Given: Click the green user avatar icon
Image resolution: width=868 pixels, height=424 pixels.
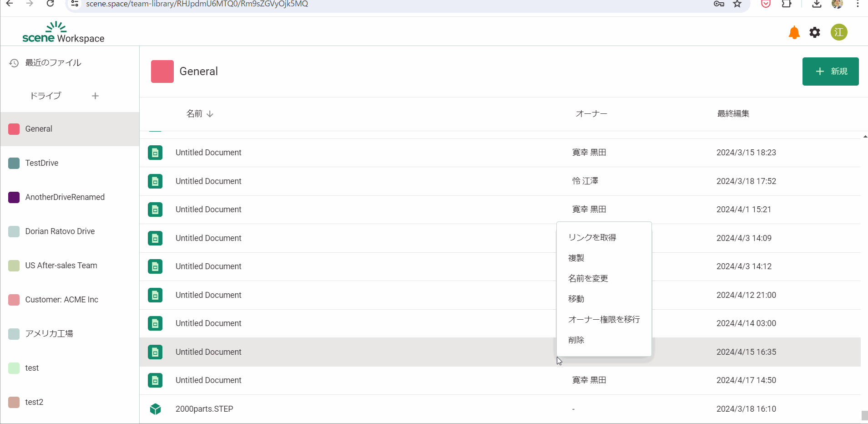Looking at the screenshot, I should coord(838,32).
